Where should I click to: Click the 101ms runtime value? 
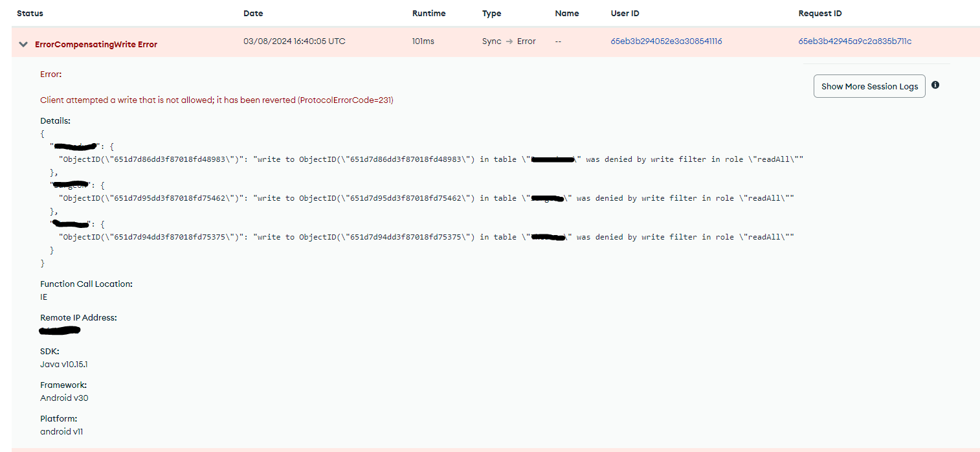pos(423,41)
